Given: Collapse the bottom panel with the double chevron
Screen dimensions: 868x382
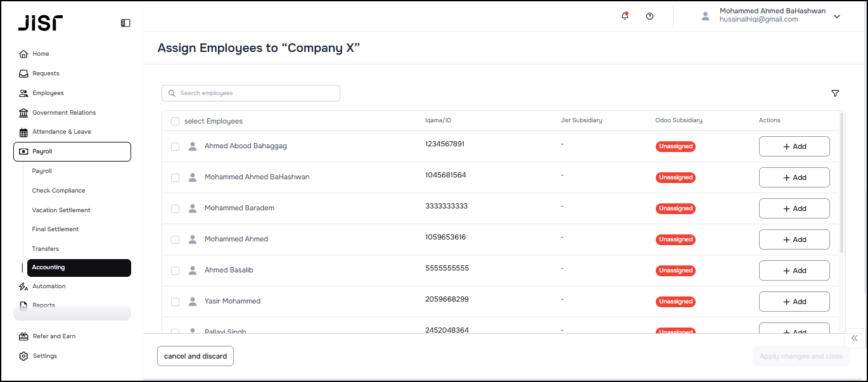Looking at the screenshot, I should [x=854, y=338].
